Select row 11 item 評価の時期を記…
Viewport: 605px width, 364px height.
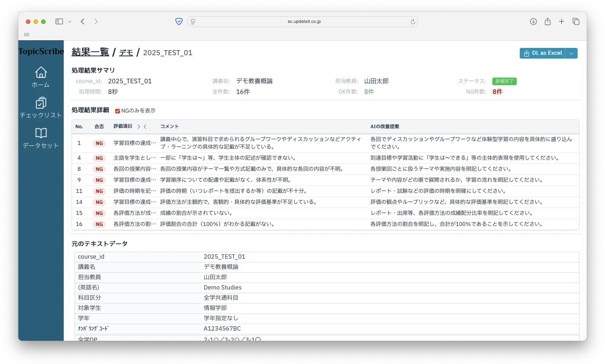135,191
